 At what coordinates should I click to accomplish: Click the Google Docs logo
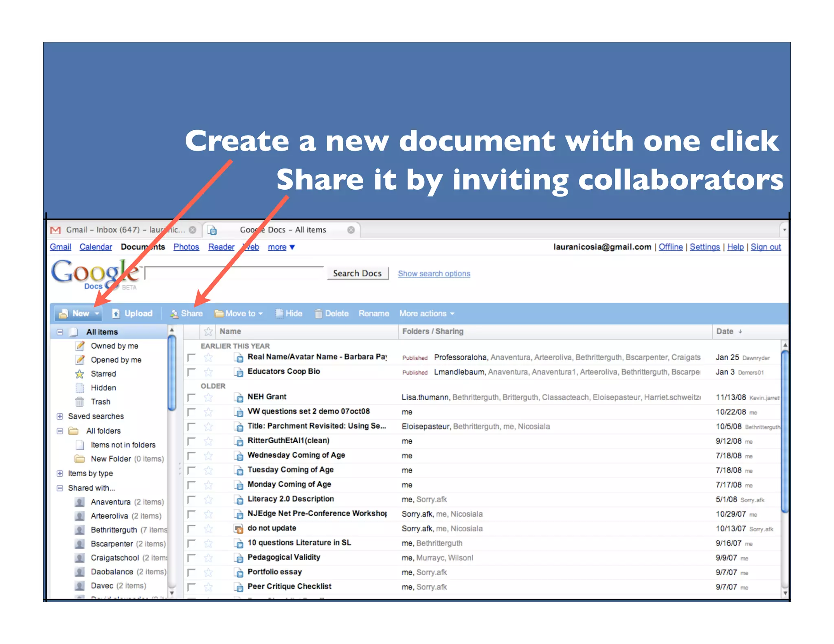click(97, 274)
